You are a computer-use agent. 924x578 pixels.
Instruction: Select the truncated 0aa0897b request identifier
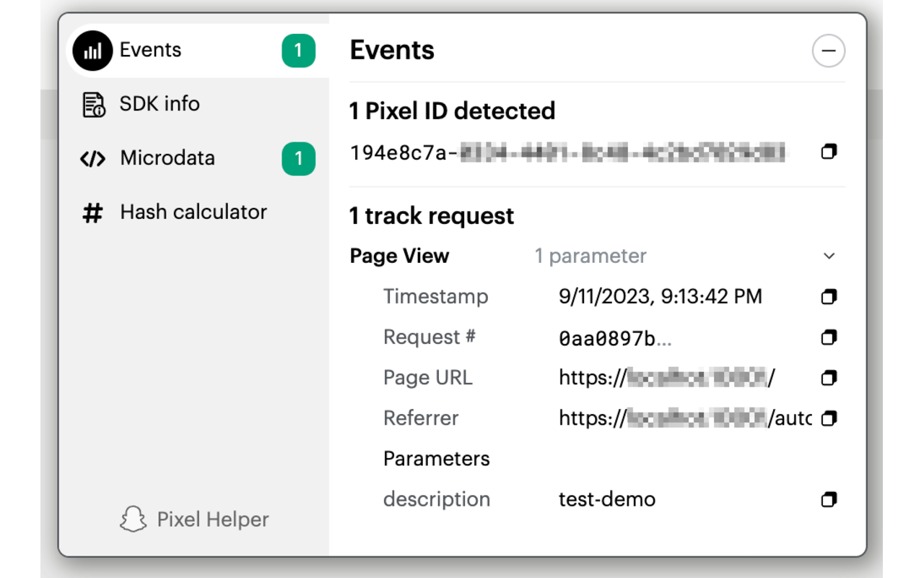[x=614, y=337]
